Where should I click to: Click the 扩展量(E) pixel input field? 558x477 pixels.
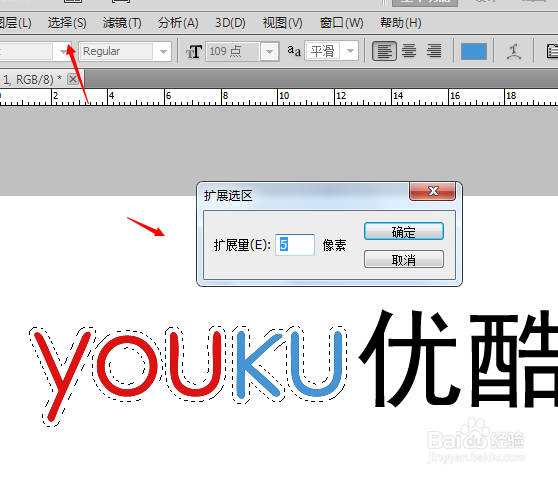tap(295, 245)
